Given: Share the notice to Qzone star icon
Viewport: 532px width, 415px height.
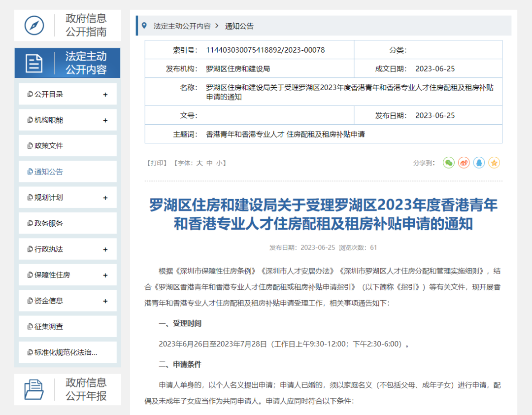Looking at the screenshot, I should [494, 163].
